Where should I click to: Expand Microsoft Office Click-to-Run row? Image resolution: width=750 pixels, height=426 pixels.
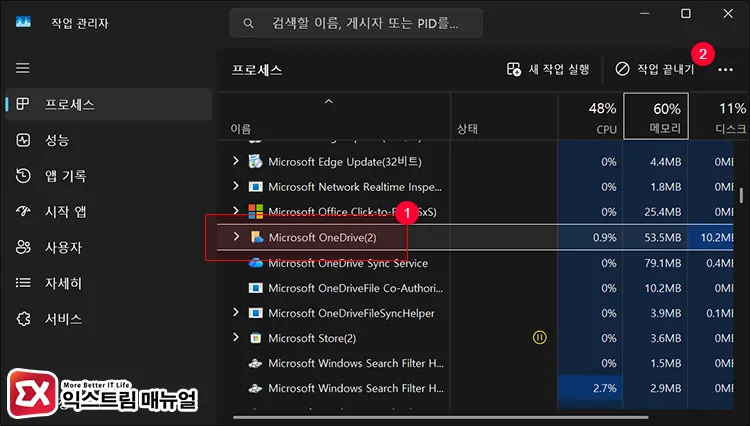pos(235,210)
